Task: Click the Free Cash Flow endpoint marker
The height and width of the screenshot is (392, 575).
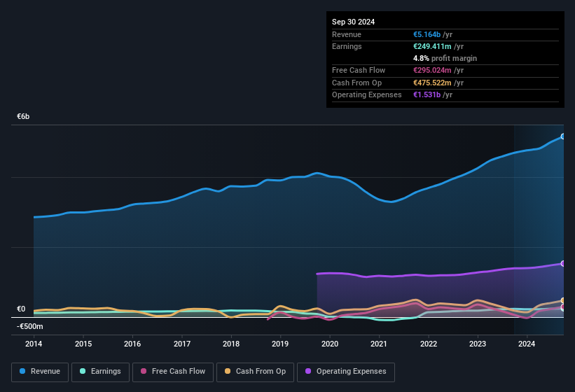Action: 562,307
